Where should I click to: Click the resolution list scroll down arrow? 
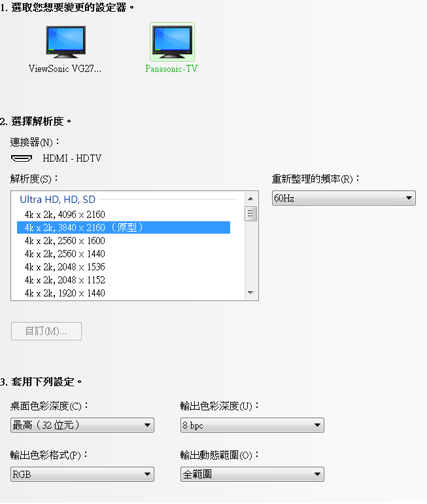(250, 293)
